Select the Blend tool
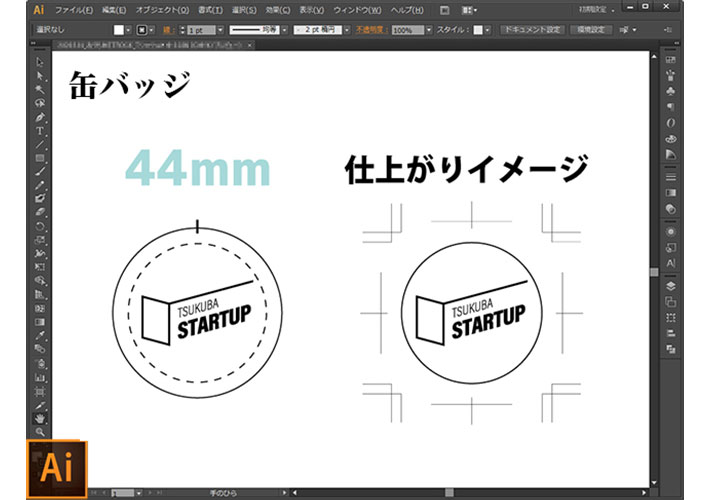710x500 pixels. click(x=40, y=349)
